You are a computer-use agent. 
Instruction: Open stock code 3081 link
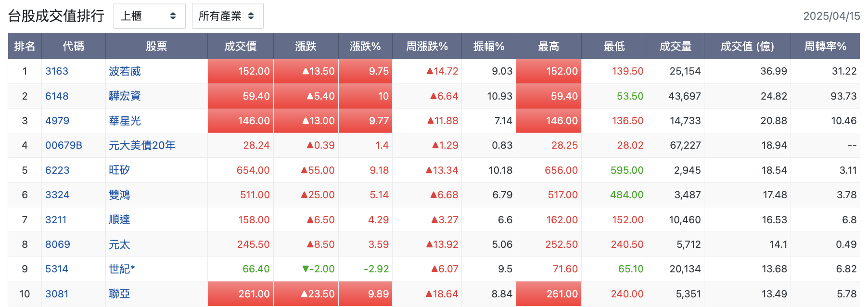(x=57, y=294)
